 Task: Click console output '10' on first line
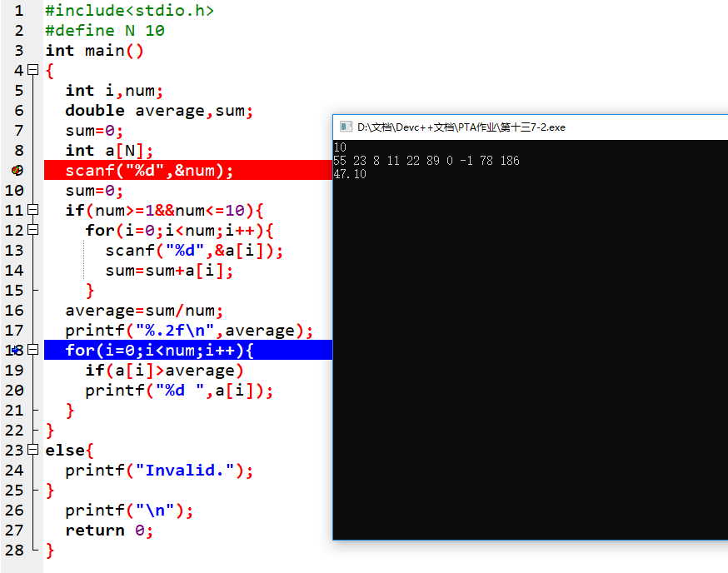click(x=340, y=147)
